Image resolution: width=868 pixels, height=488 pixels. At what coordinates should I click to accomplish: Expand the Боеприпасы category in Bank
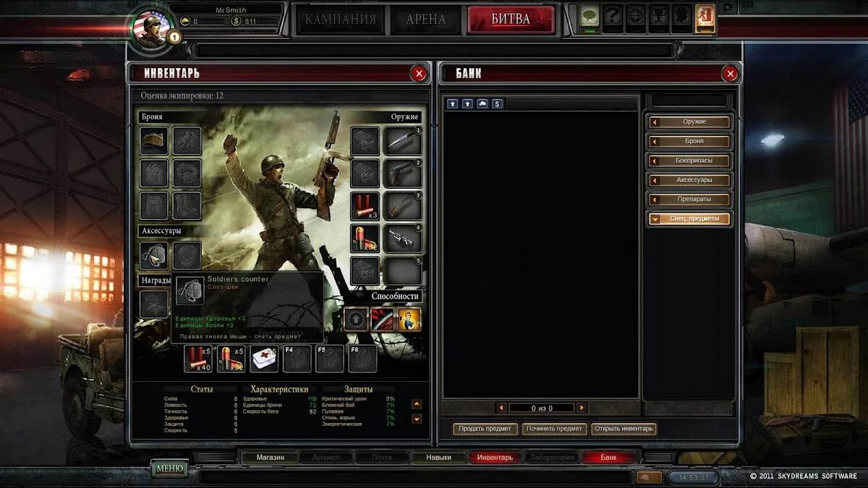[x=689, y=160]
